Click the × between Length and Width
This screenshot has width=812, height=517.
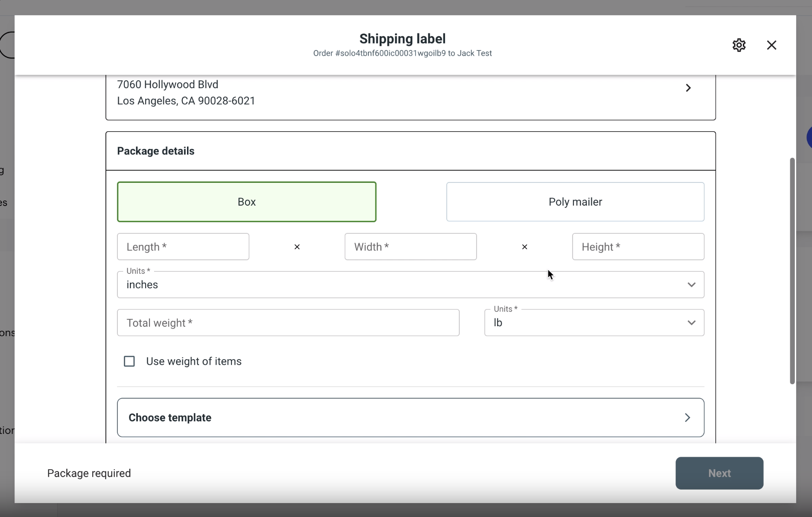pos(297,247)
